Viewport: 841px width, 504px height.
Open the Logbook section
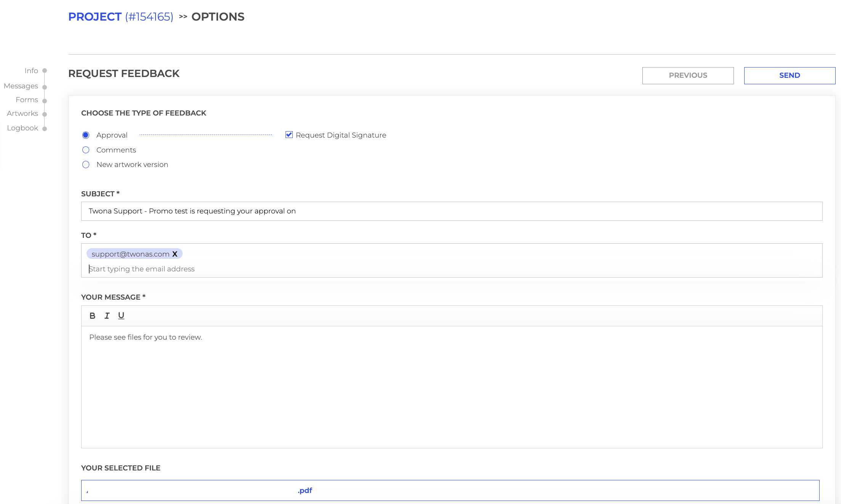(22, 128)
